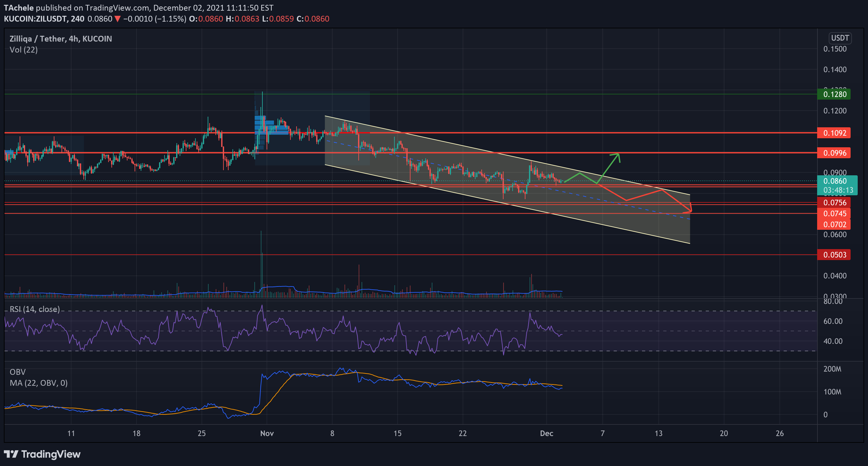Select the RSI (14, close) legend
Screen dimensions: 868x466
pyautogui.click(x=35, y=309)
